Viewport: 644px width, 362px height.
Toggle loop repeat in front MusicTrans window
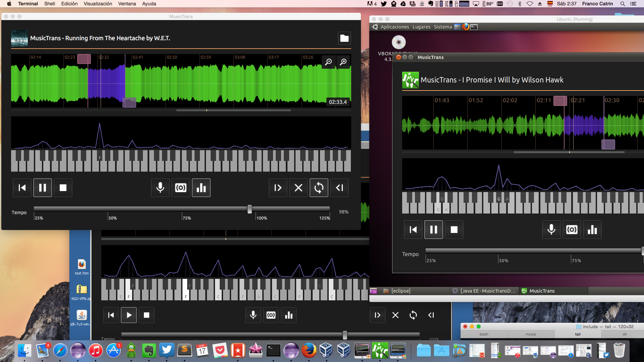point(319,188)
